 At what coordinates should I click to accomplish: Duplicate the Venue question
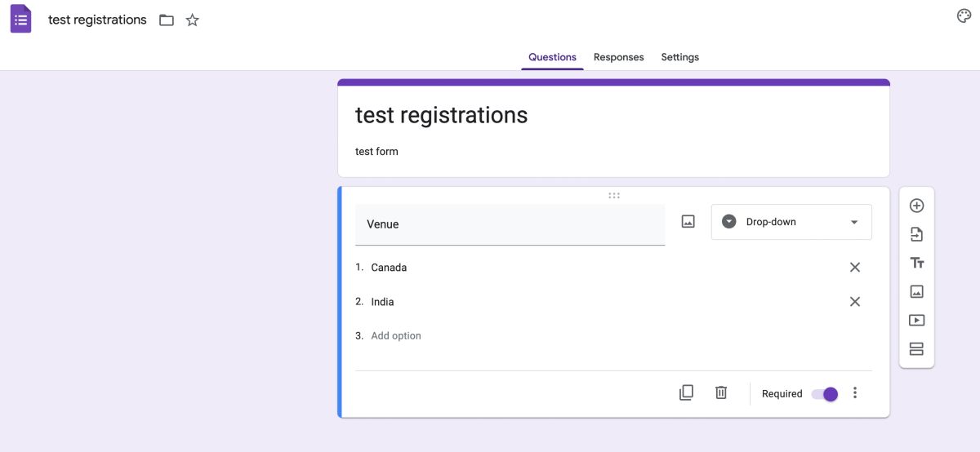(x=686, y=392)
